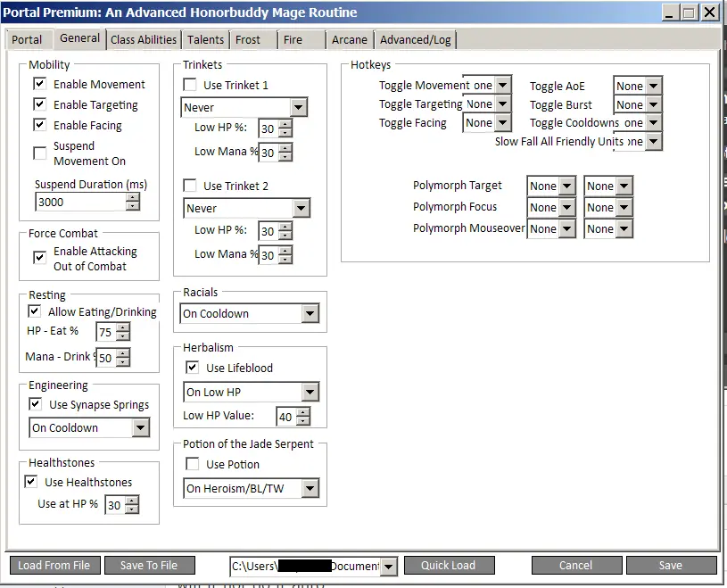Toggle the Enable Facing checkbox
The width and height of the screenshot is (727, 588).
point(40,125)
